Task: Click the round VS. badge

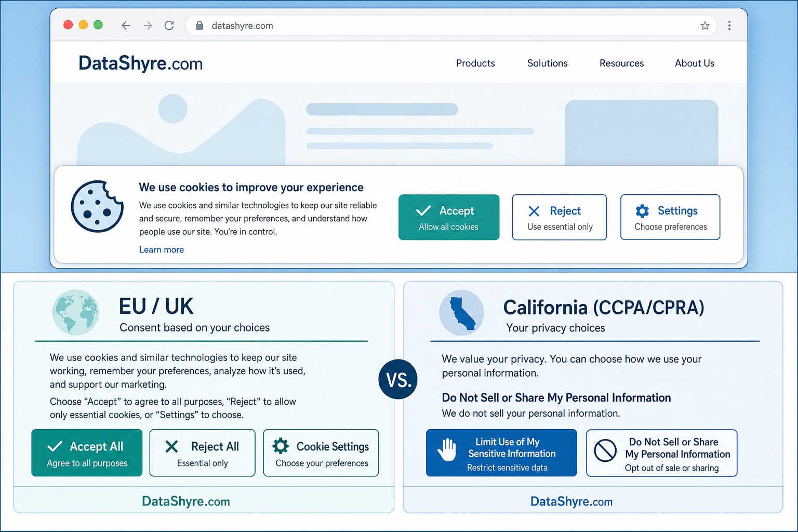Action: pyautogui.click(x=398, y=379)
